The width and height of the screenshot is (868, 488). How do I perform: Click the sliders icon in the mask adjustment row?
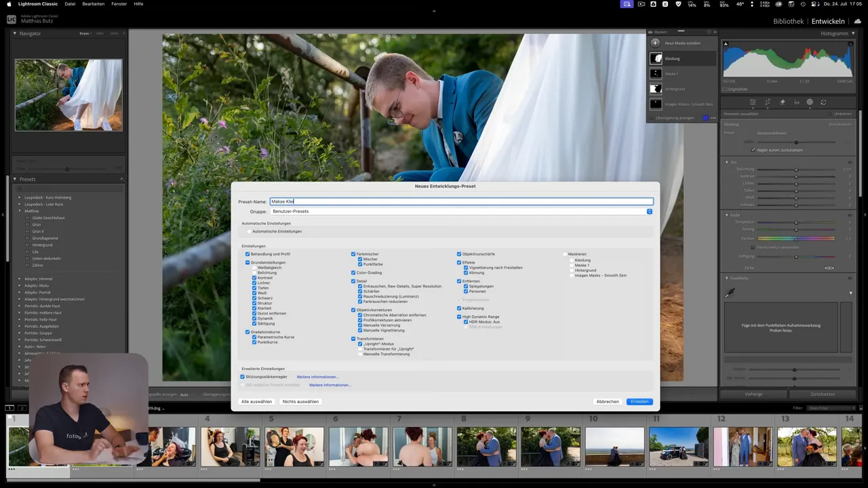tap(753, 102)
